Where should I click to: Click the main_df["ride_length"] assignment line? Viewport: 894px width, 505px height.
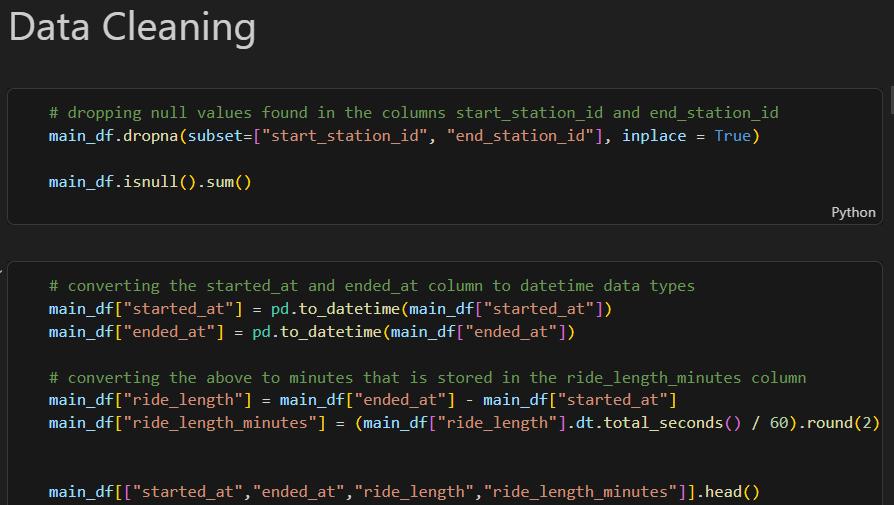363,400
